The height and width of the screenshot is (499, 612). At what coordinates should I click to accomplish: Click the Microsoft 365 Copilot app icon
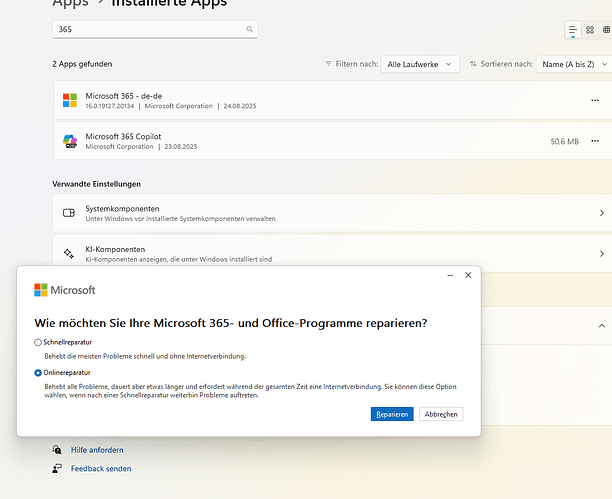click(x=70, y=142)
